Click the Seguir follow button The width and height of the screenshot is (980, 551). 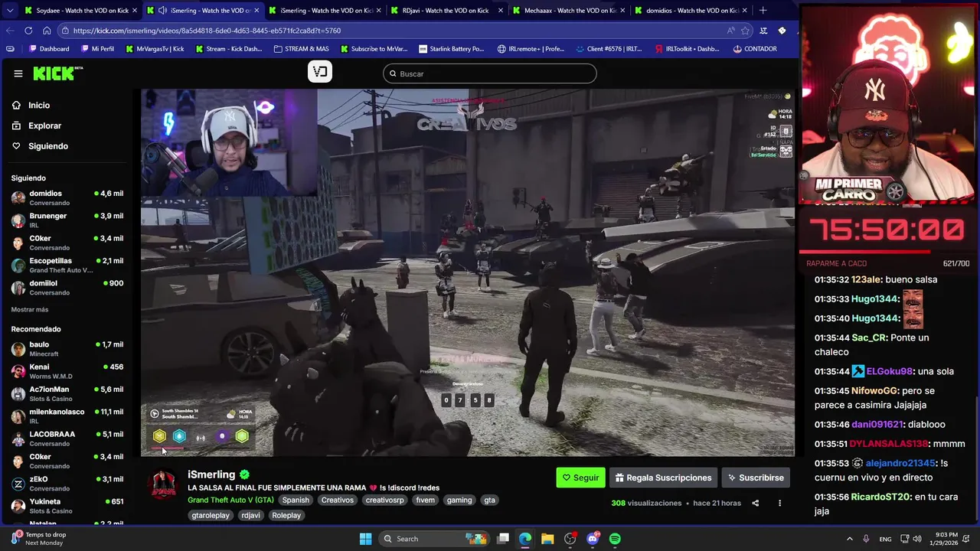tap(580, 478)
